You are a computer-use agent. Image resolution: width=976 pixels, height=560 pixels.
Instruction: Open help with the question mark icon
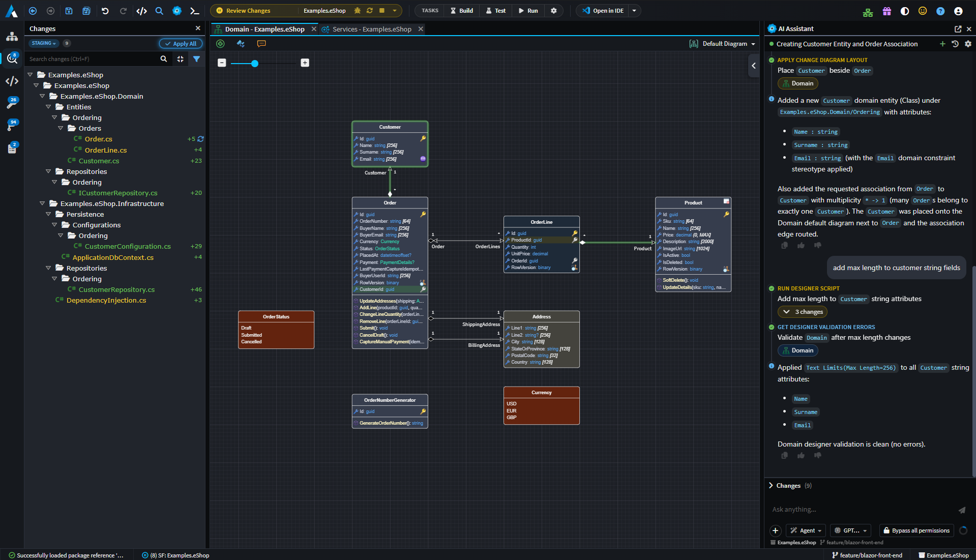pyautogui.click(x=940, y=11)
